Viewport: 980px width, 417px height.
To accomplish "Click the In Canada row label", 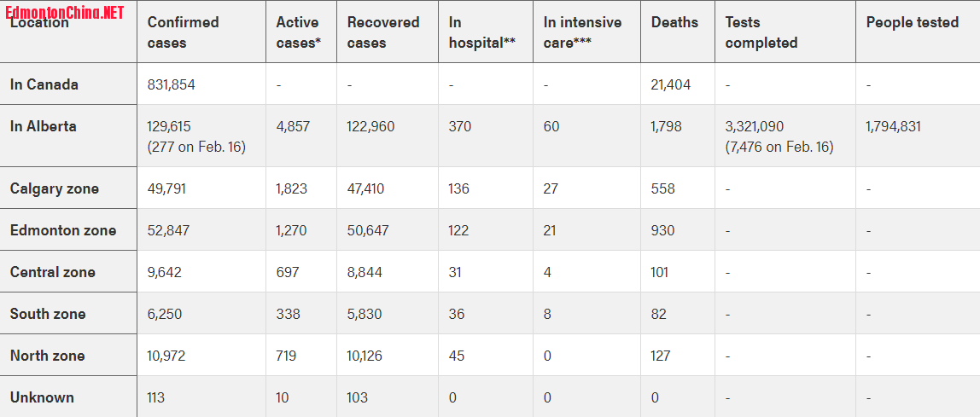I will pos(44,84).
